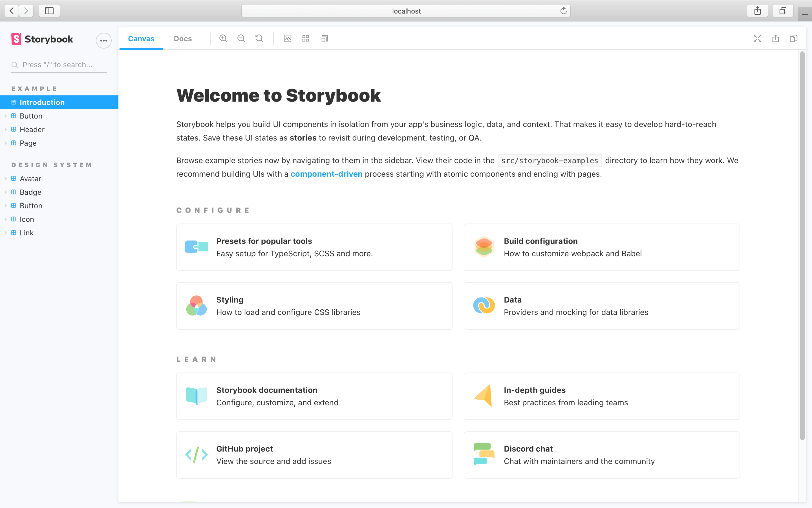This screenshot has width=812, height=508.
Task: Switch to the Canvas tab
Action: click(141, 39)
